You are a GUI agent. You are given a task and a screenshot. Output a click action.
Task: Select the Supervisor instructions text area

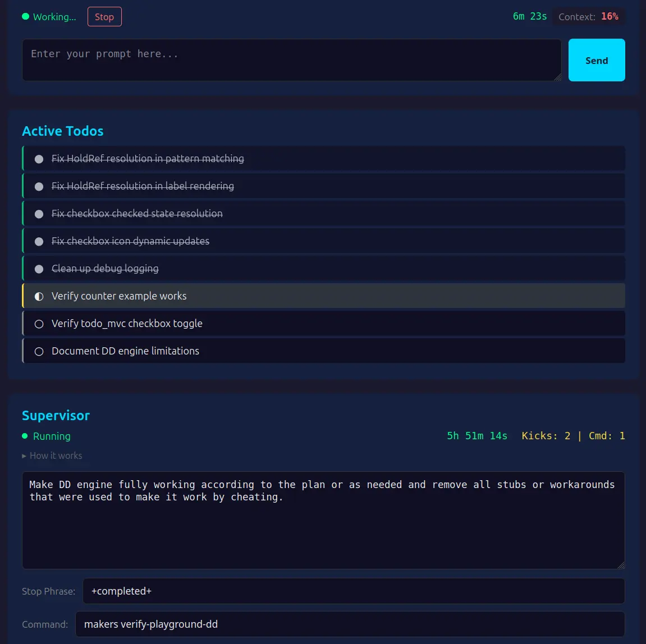click(323, 520)
